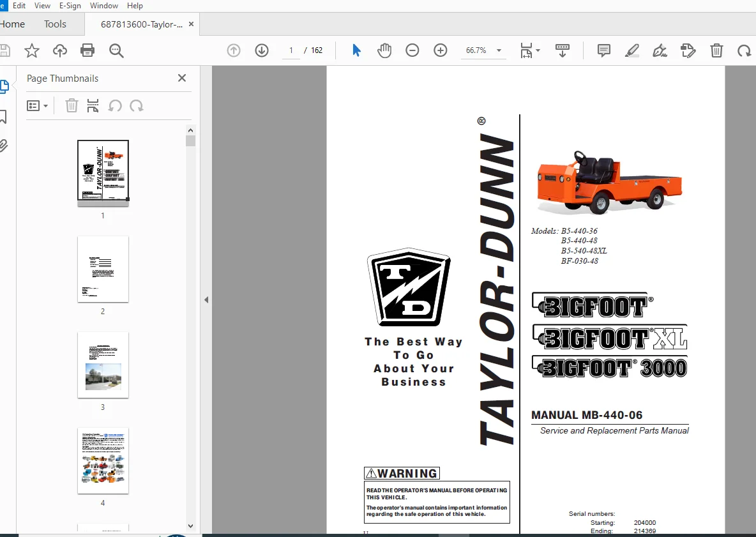This screenshot has height=537, width=756.
Task: Print the document with the printer icon
Action: pyautogui.click(x=87, y=50)
